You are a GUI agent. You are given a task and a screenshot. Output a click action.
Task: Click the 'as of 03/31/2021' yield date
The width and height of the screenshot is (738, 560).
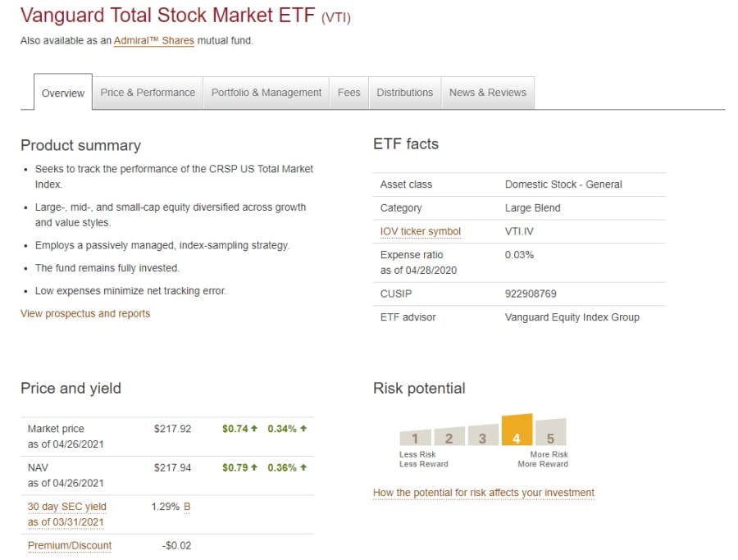click(x=66, y=522)
